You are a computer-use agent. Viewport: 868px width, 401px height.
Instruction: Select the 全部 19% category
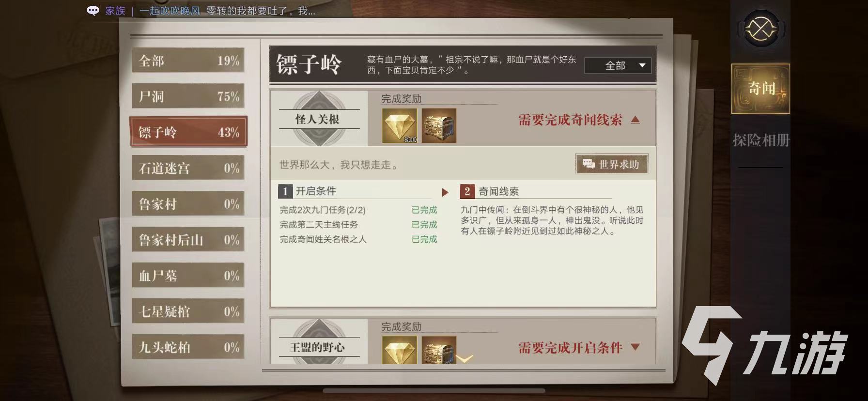click(188, 61)
